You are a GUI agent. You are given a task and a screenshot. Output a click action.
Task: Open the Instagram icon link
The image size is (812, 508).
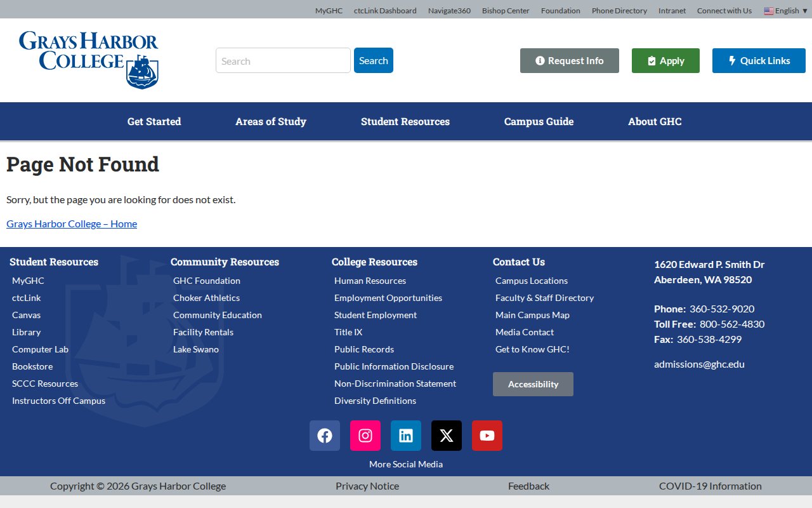(365, 436)
